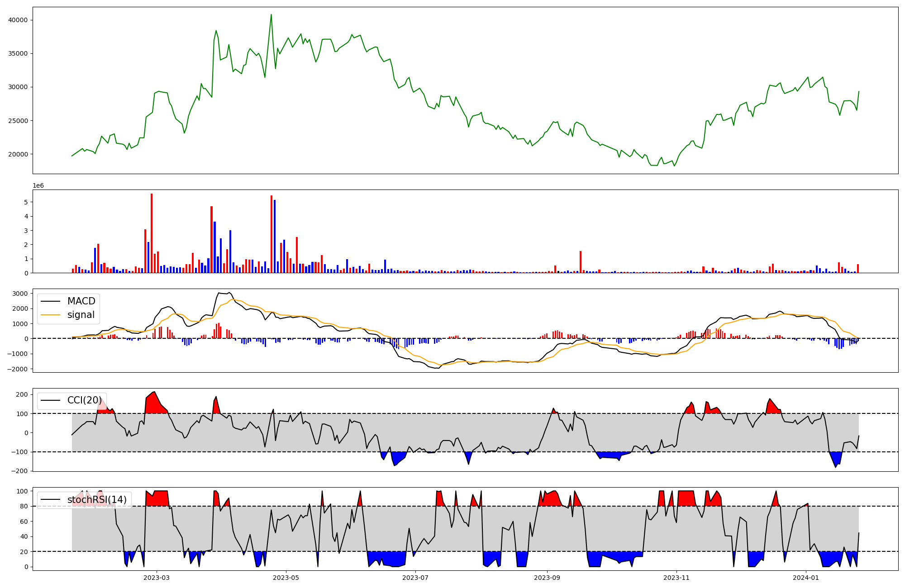Image resolution: width=905 pixels, height=588 pixels.
Task: Click the highest peak of the green price line
Action: (x=271, y=15)
